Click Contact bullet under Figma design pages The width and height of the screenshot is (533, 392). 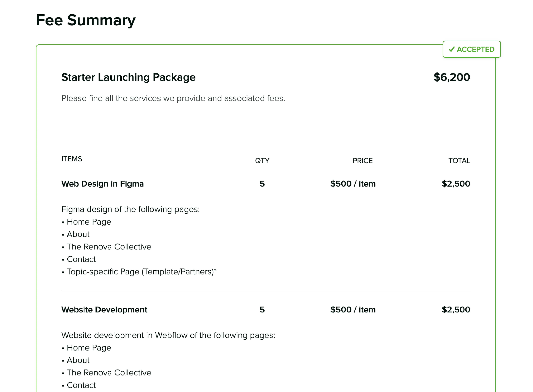(x=81, y=259)
